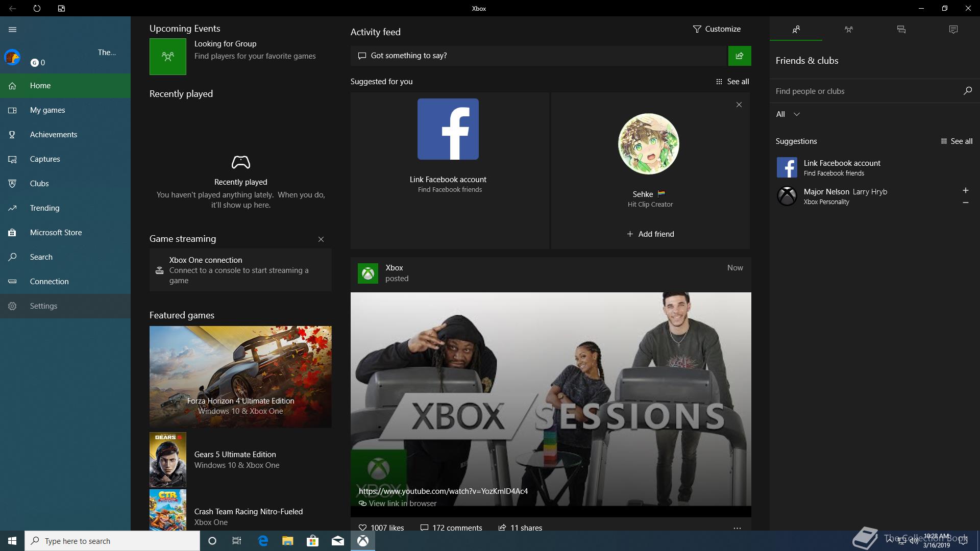
Task: Open Captures page
Action: (65, 159)
